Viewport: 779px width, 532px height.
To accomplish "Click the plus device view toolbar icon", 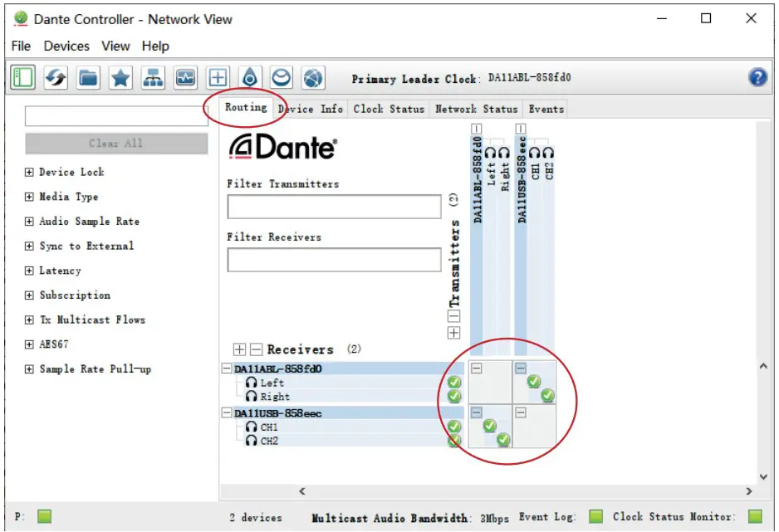I will point(218,78).
